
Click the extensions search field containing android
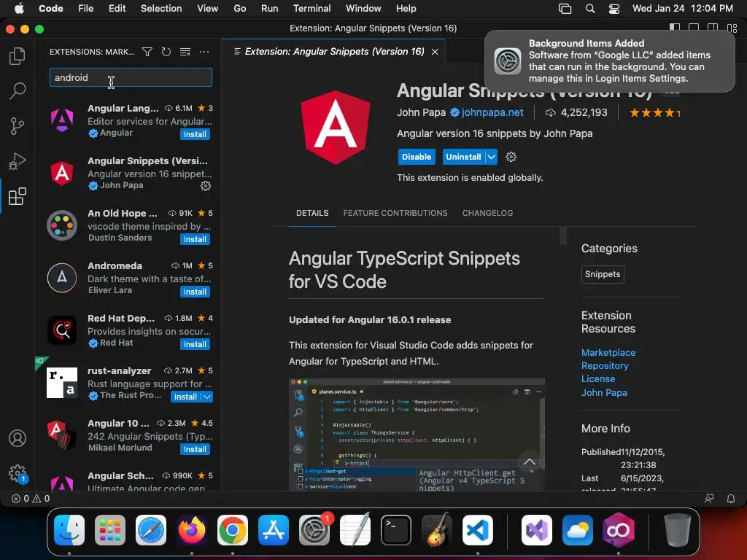(x=131, y=77)
